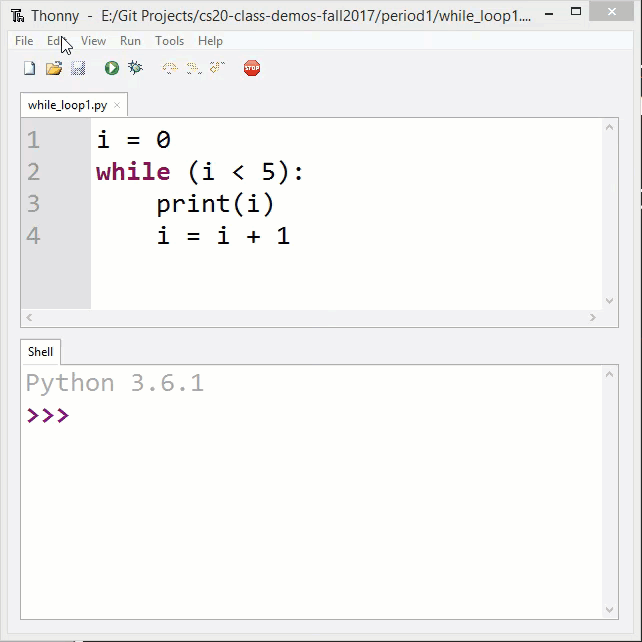Click the editor's scroll down arrow
The height and width of the screenshot is (642, 642).
point(610,300)
